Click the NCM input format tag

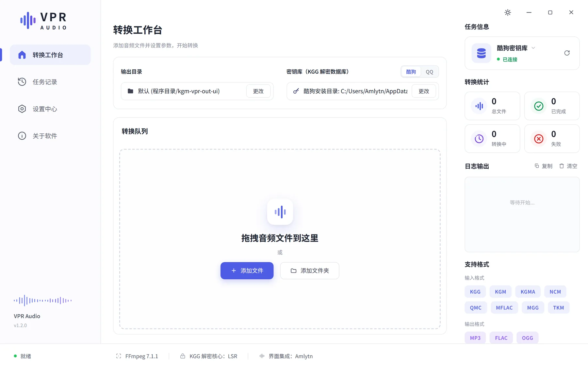tap(555, 291)
